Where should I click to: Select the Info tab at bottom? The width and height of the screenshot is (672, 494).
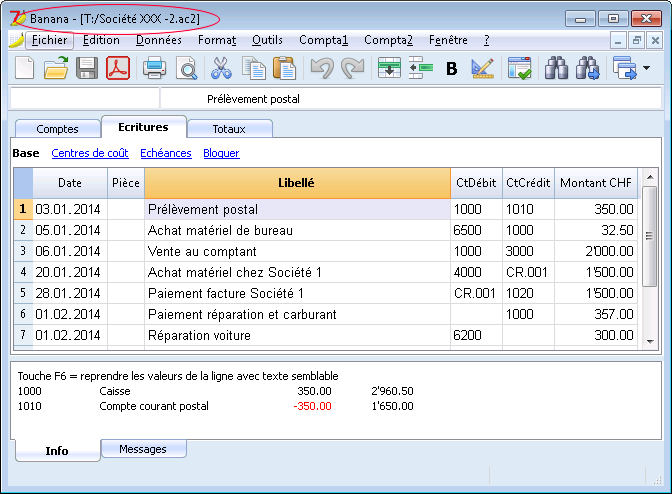tap(57, 451)
